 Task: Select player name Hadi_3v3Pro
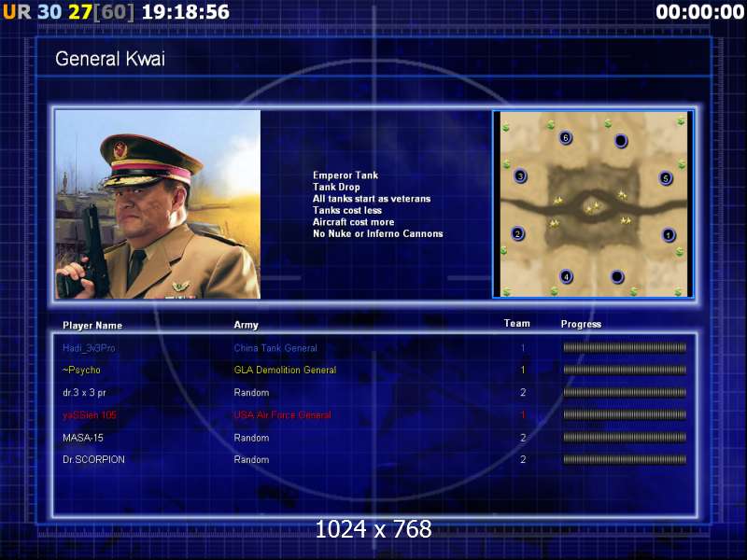coord(89,348)
